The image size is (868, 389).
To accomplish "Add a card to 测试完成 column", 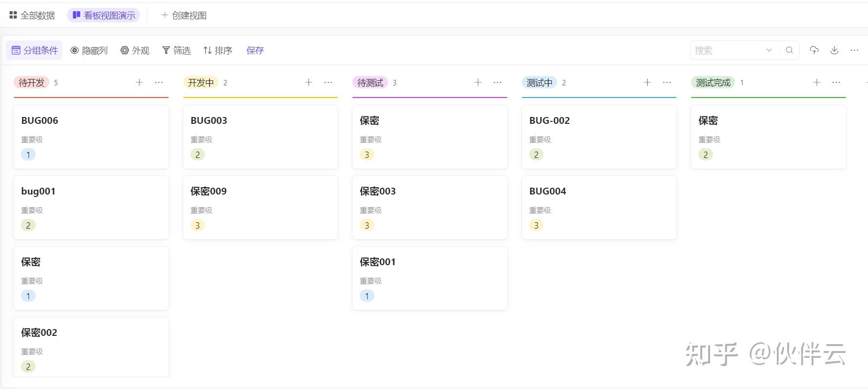I will [817, 82].
